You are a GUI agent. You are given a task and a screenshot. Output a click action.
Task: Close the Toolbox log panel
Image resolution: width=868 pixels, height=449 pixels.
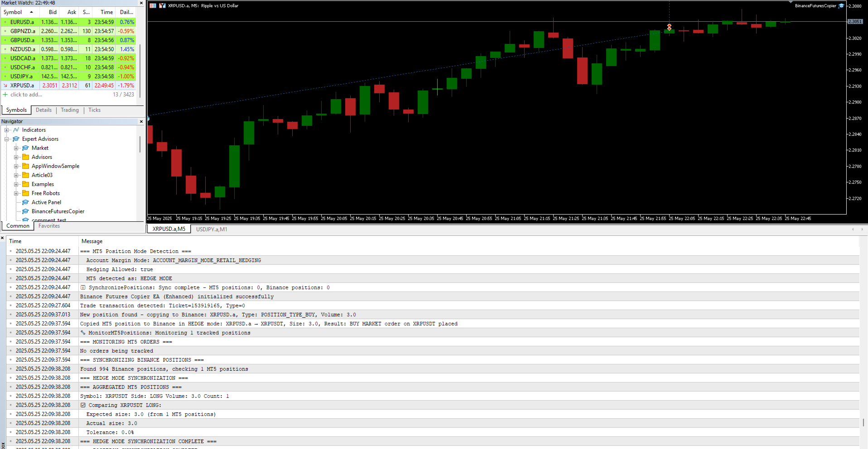[2, 238]
